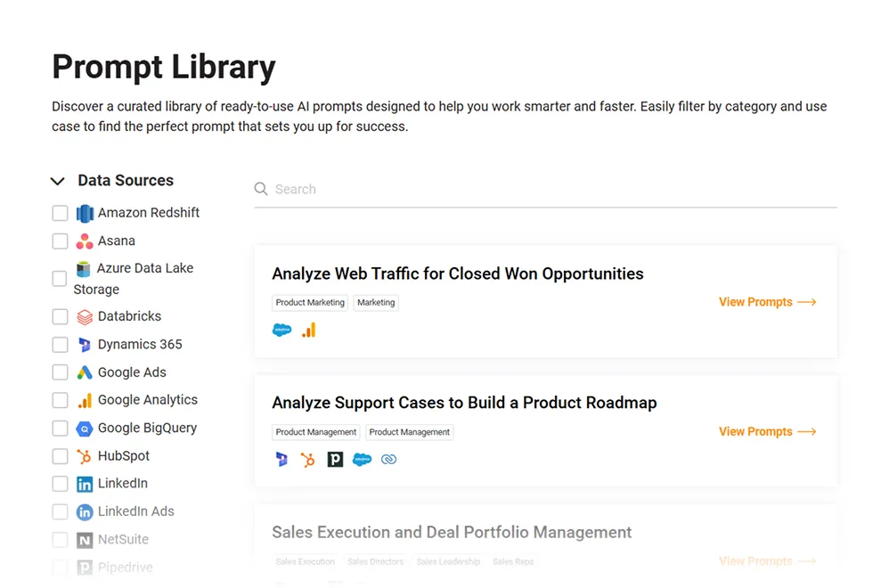Toggle the NetSuite checkbox on

[60, 539]
